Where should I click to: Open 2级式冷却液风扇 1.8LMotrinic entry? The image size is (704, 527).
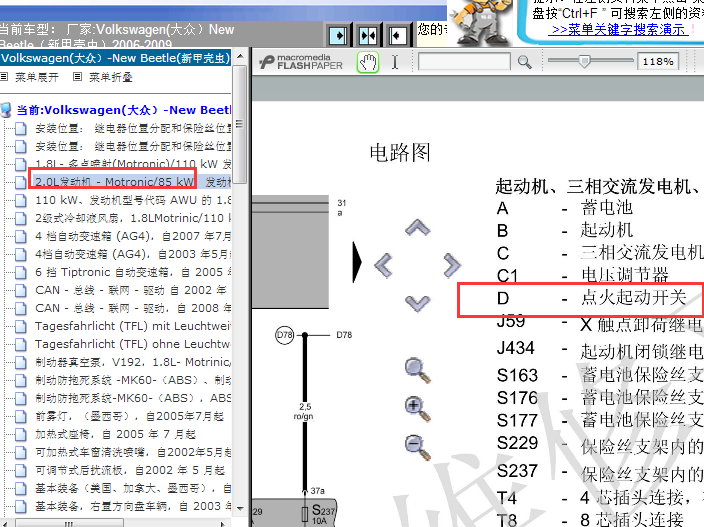tap(133, 218)
